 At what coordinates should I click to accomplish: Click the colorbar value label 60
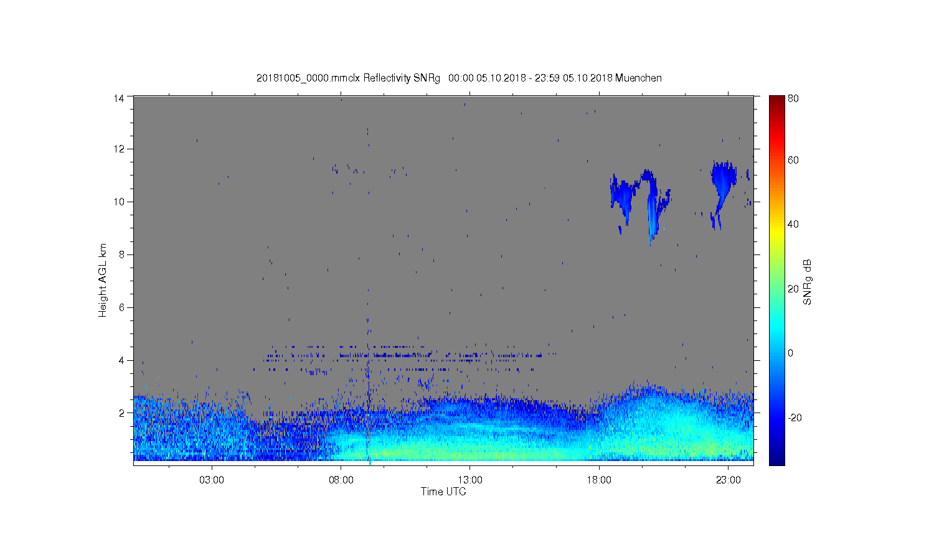(x=793, y=161)
